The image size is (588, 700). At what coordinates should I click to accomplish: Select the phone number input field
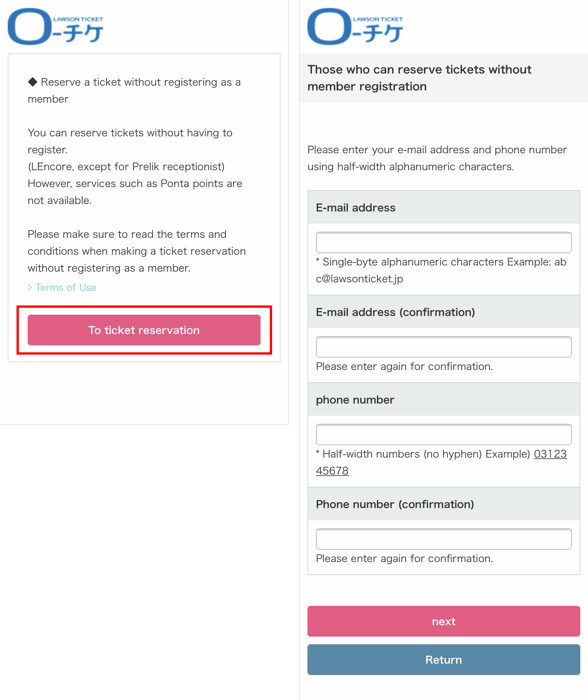point(443,435)
